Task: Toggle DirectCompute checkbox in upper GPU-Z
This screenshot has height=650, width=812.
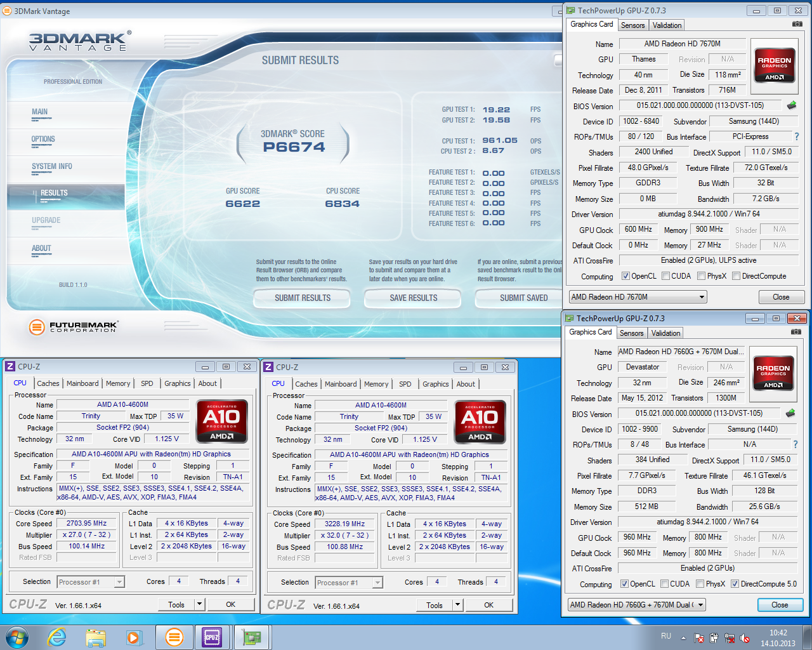Action: point(736,276)
